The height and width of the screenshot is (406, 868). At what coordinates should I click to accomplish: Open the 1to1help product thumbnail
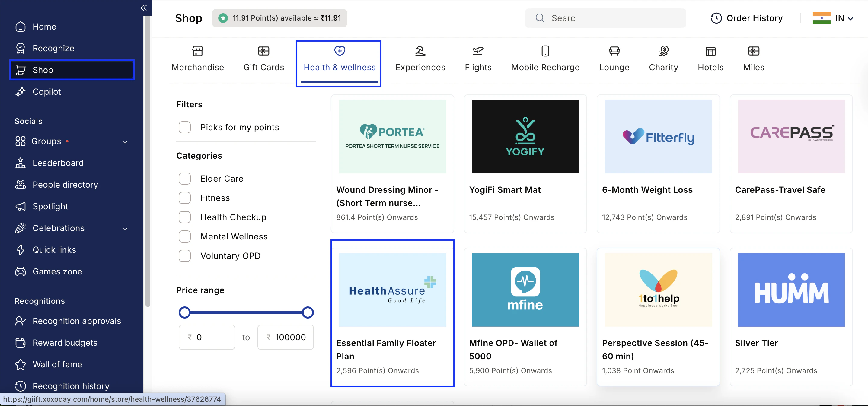pyautogui.click(x=658, y=290)
